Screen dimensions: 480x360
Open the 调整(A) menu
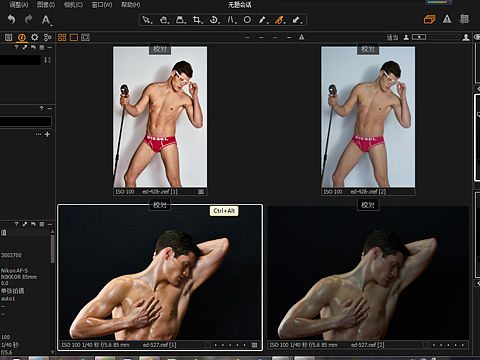[x=19, y=5]
